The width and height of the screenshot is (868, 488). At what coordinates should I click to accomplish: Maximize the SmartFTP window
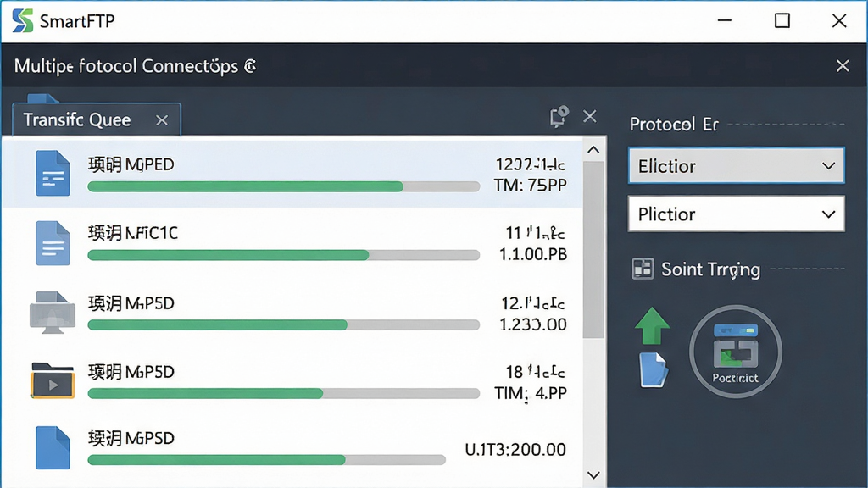click(782, 21)
